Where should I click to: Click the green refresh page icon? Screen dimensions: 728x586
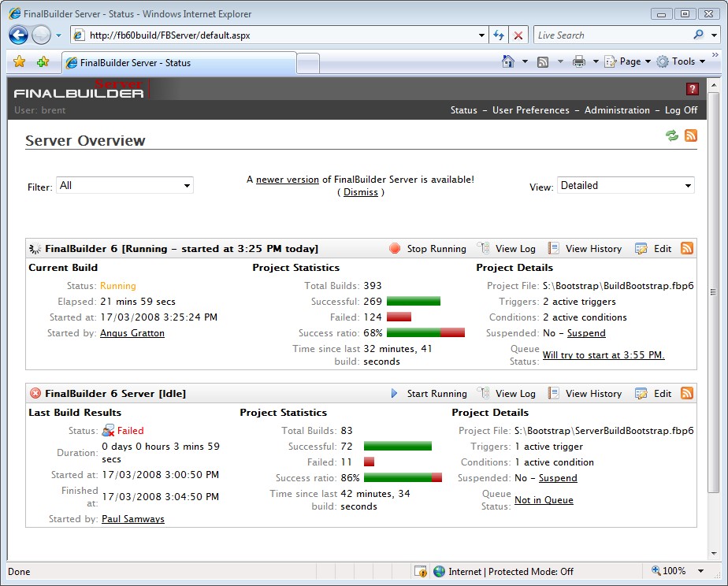(672, 135)
